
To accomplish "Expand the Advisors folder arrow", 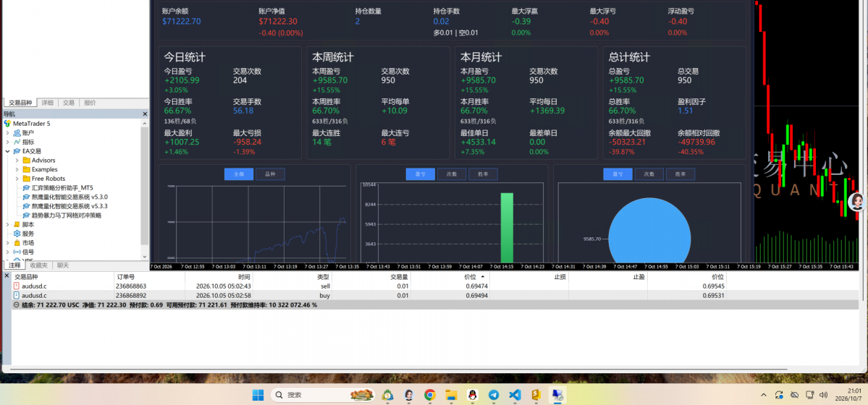I will tap(17, 161).
